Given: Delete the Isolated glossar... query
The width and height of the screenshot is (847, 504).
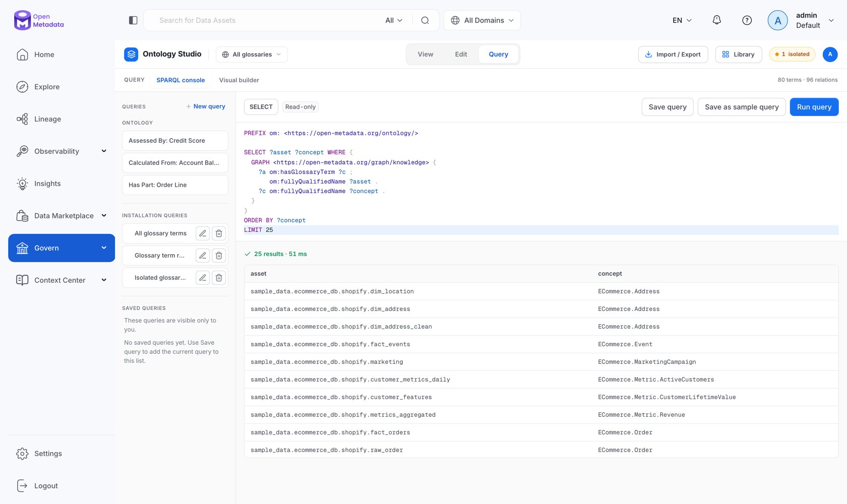Looking at the screenshot, I should [x=219, y=278].
